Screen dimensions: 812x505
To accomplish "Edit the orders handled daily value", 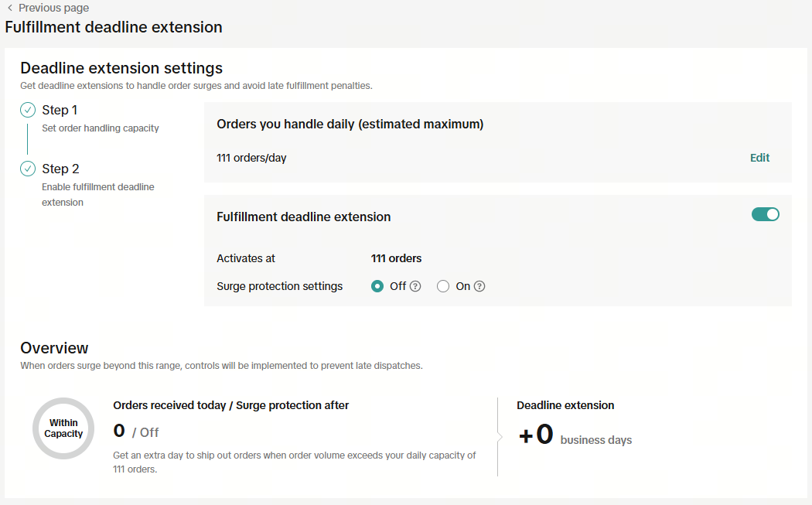I will 759,158.
